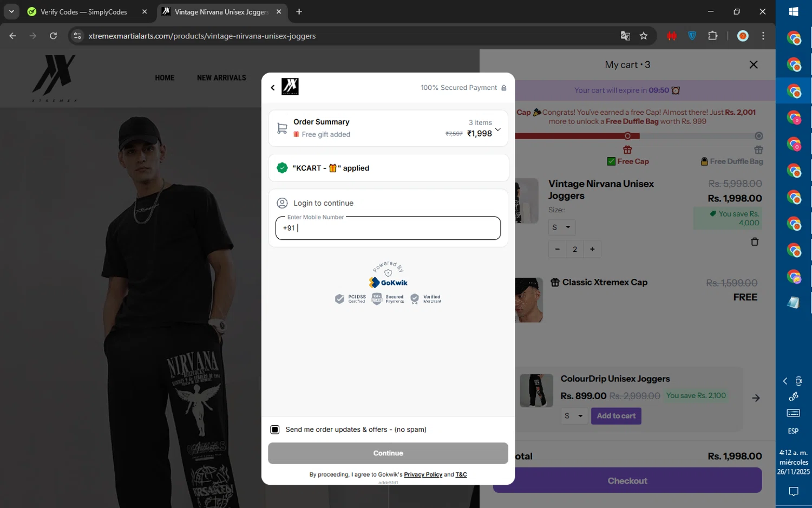Open the touch keyboard taskbar icon
This screenshot has height=508, width=812.
[x=794, y=413]
